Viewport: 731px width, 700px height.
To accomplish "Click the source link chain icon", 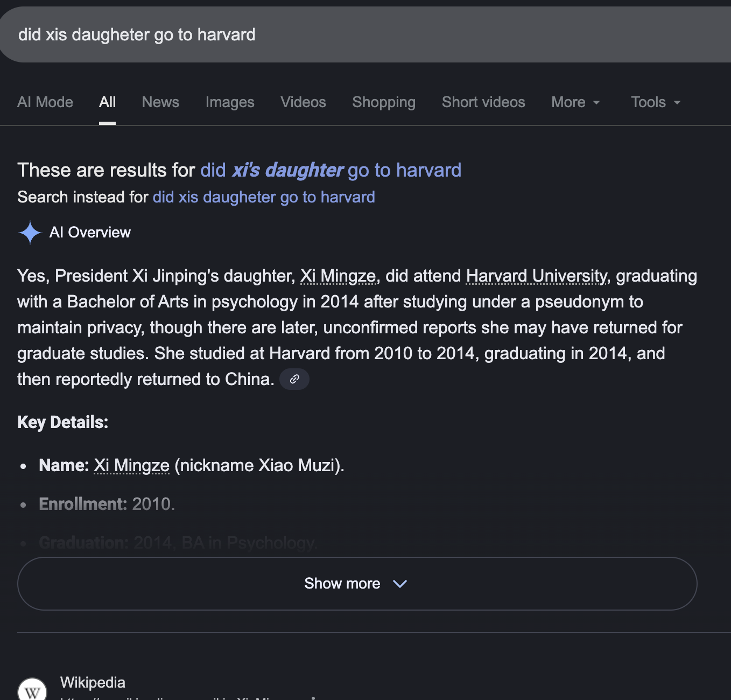I will 294,379.
